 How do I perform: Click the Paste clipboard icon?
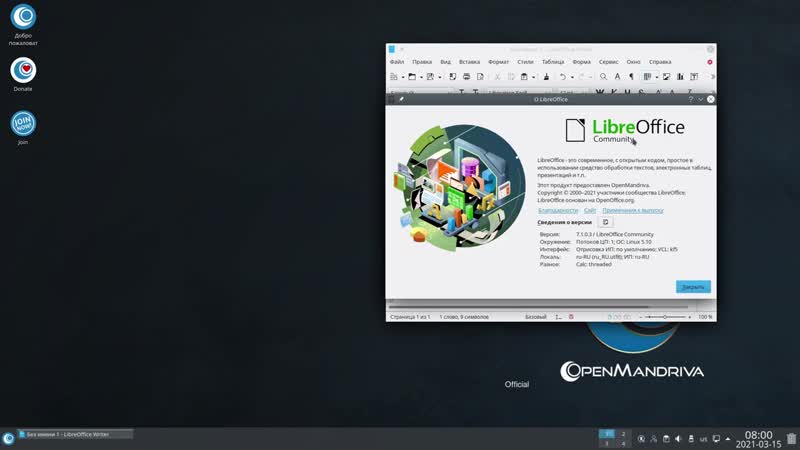[524, 77]
